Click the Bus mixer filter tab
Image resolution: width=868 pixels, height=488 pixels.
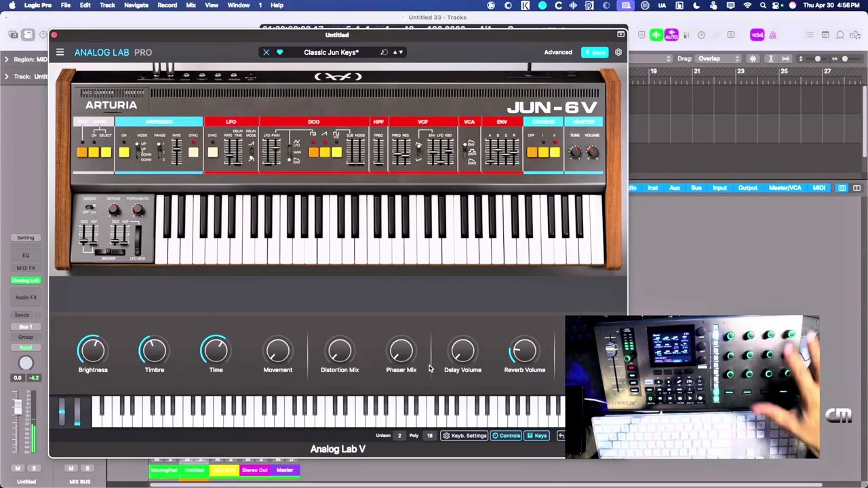pyautogui.click(x=696, y=188)
